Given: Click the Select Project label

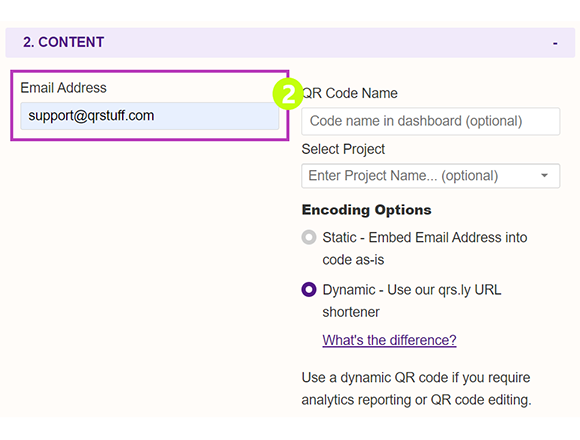Looking at the screenshot, I should pos(343,149).
